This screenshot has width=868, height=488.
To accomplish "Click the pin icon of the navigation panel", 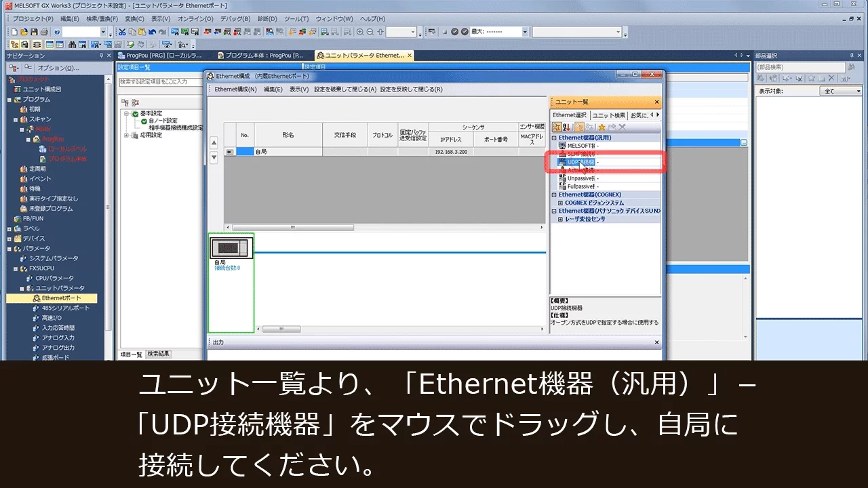I will (x=101, y=56).
